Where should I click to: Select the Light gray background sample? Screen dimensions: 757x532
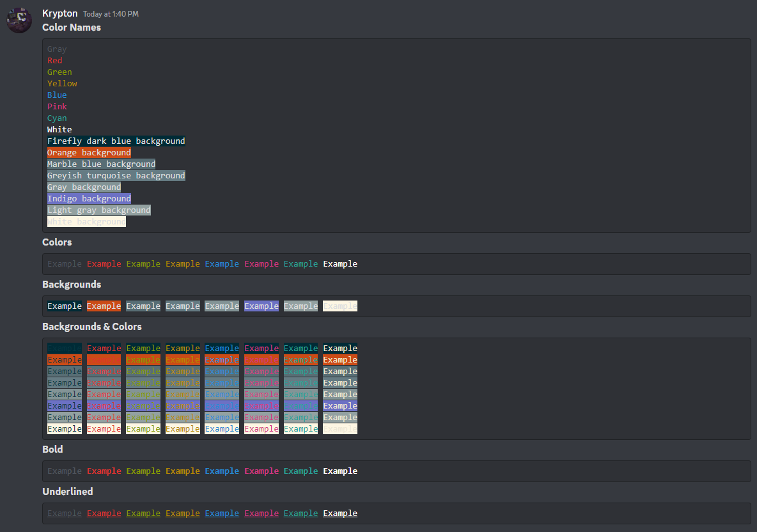pos(98,210)
